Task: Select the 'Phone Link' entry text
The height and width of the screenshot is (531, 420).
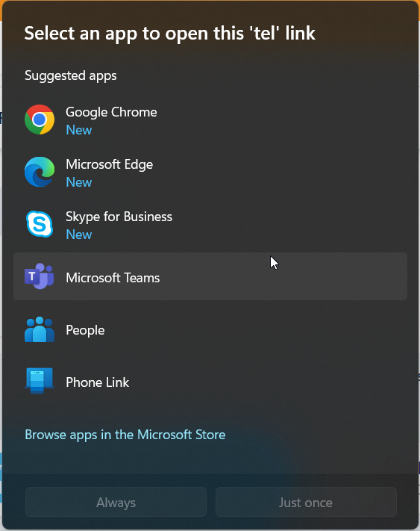Action: (x=98, y=382)
